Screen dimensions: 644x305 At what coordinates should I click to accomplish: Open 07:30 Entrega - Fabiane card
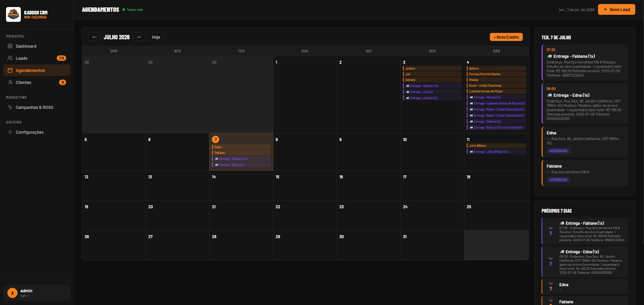pos(585,62)
